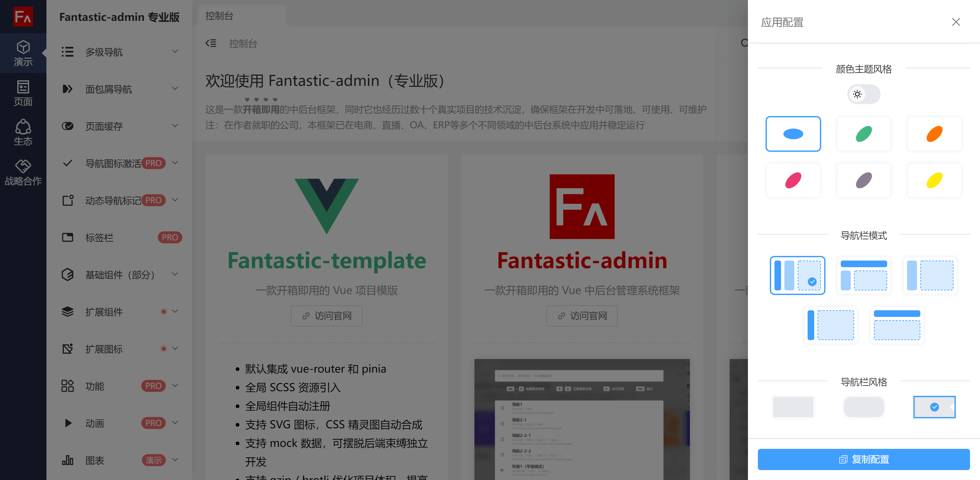
Task: Expand the 导航图标激活 menu chevron
Action: pos(175,162)
